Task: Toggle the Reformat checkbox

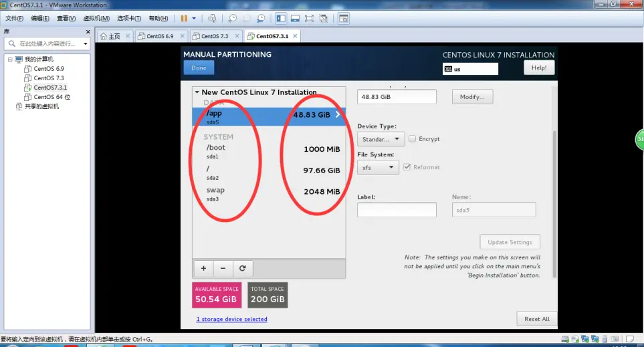Action: pos(407,166)
